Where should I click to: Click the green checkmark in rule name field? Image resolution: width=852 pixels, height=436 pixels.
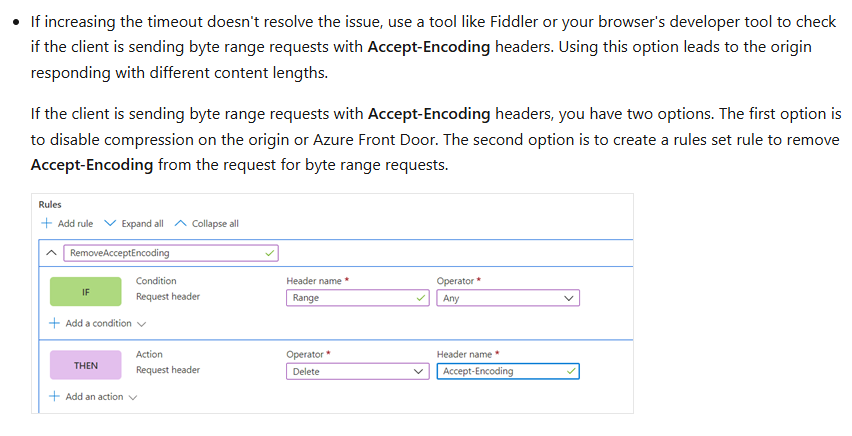coord(270,253)
